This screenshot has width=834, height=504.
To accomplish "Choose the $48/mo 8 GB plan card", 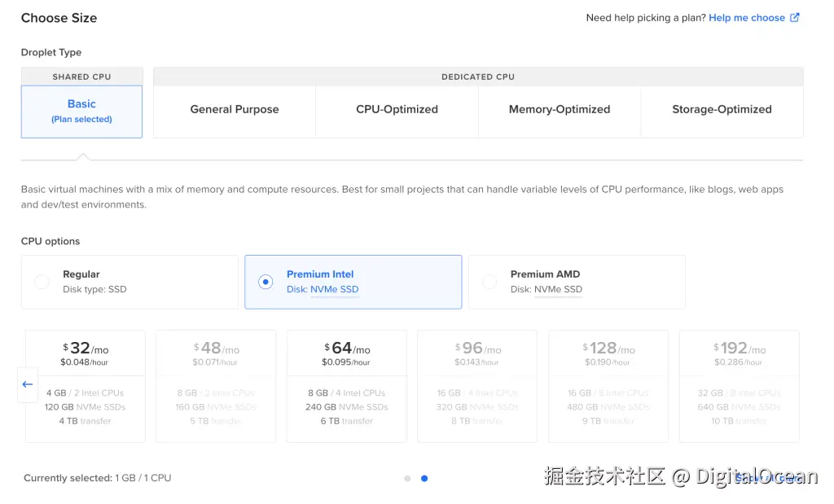I will [x=216, y=386].
